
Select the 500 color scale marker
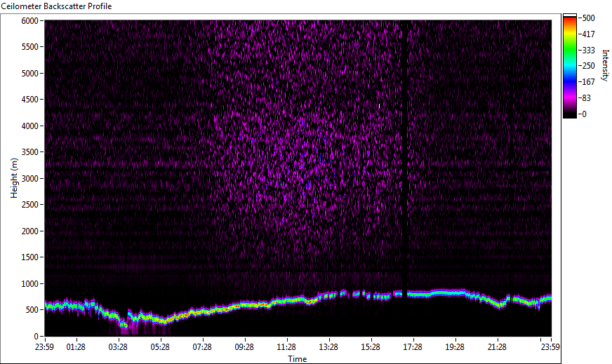[x=588, y=18]
